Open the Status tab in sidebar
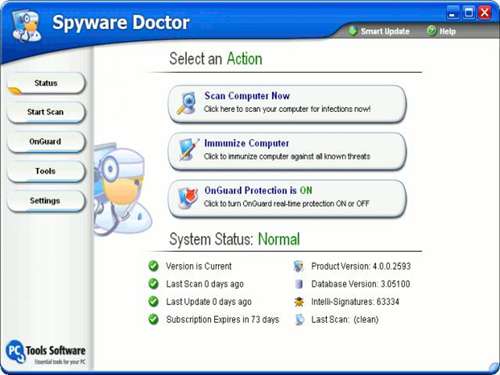Image resolution: width=500 pixels, height=375 pixels. (46, 83)
